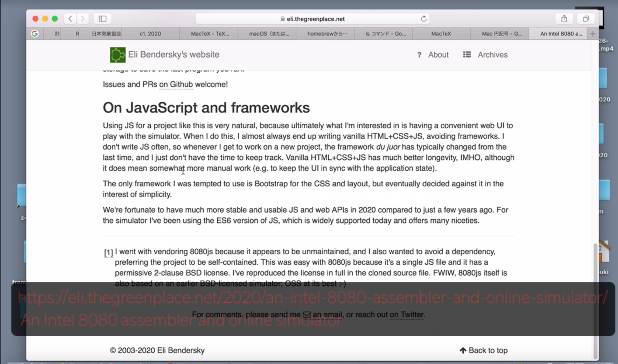The image size is (618, 364).
Task: Click the question mark About icon
Action: (x=419, y=55)
